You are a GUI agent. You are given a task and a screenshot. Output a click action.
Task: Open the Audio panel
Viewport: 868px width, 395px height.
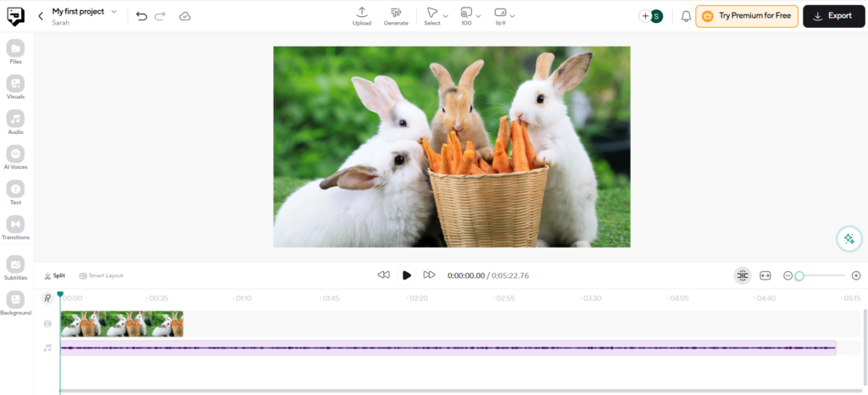15,123
